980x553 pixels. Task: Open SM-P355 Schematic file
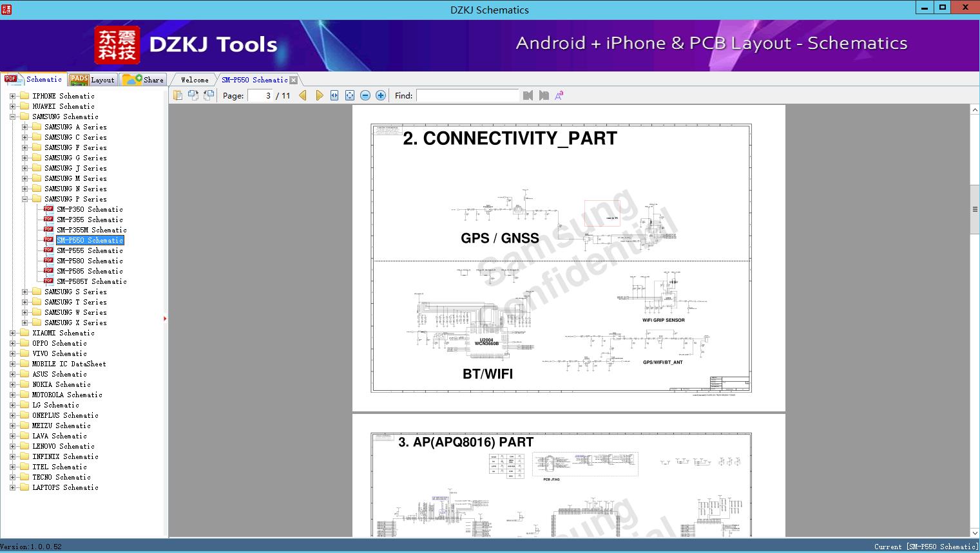point(90,220)
